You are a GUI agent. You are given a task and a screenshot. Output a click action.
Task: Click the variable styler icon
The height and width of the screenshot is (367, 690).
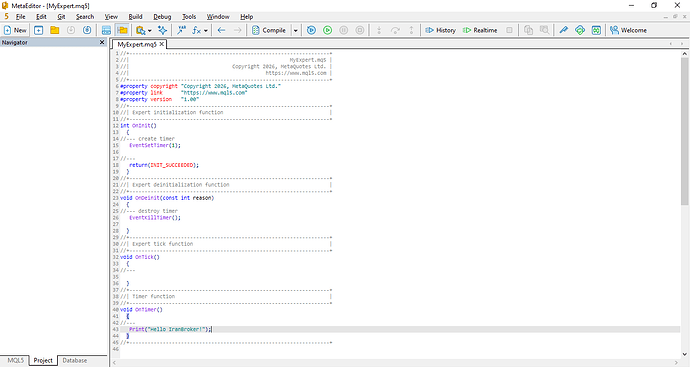coord(181,30)
